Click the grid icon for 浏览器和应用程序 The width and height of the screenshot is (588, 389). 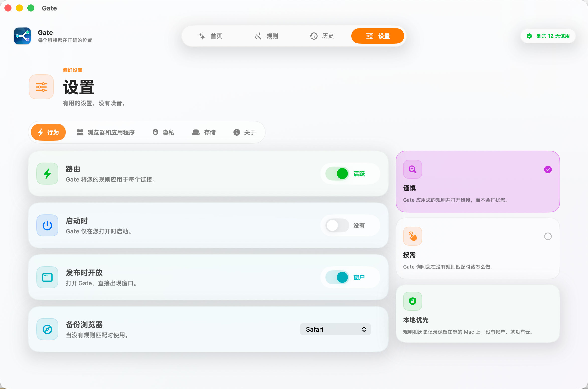(80, 132)
